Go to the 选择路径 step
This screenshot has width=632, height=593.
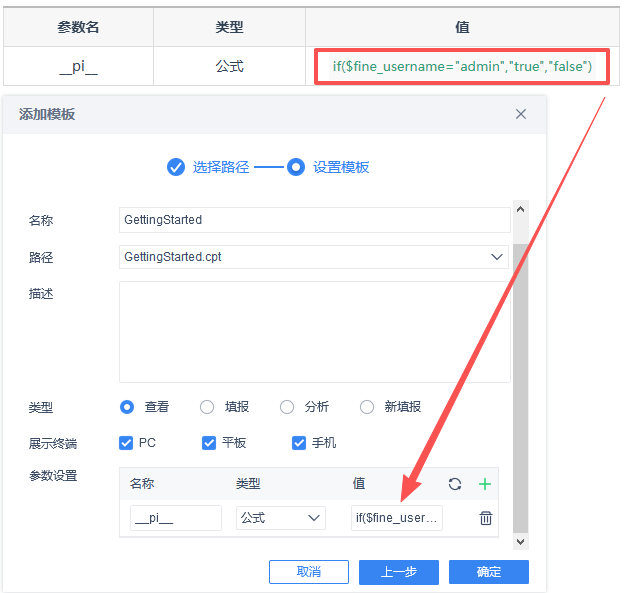[x=208, y=167]
